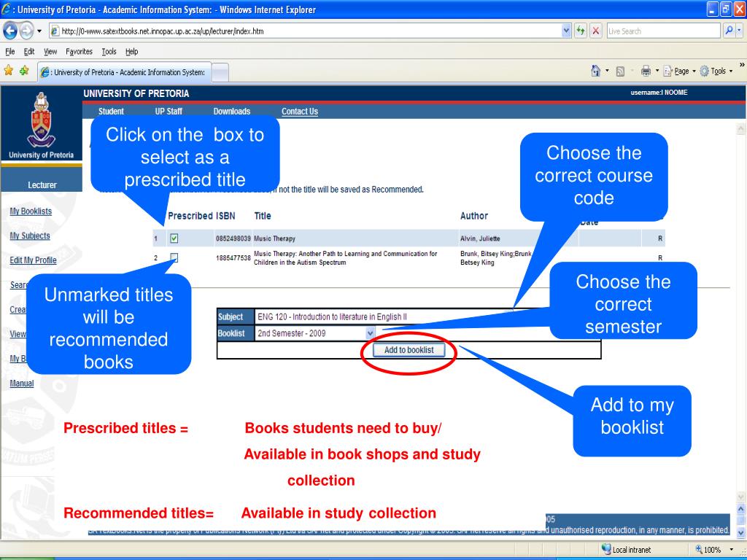Click the browser Forward arrow button
Image resolution: width=747 pixels, height=560 pixels.
(27, 31)
